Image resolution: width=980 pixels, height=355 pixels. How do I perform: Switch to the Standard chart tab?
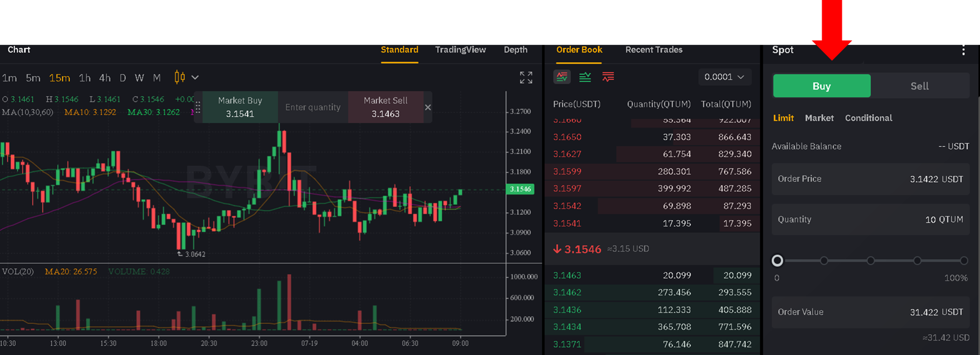(x=399, y=50)
